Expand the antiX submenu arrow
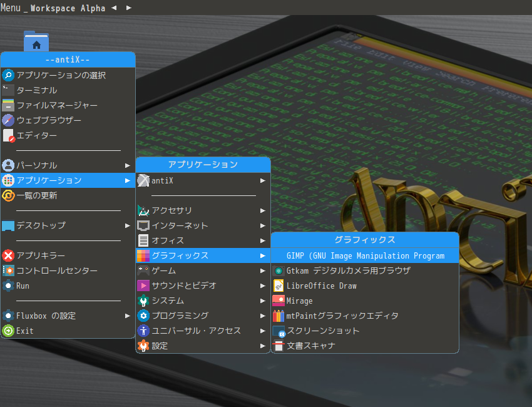Screen dimensions: 532x407 click(x=263, y=180)
